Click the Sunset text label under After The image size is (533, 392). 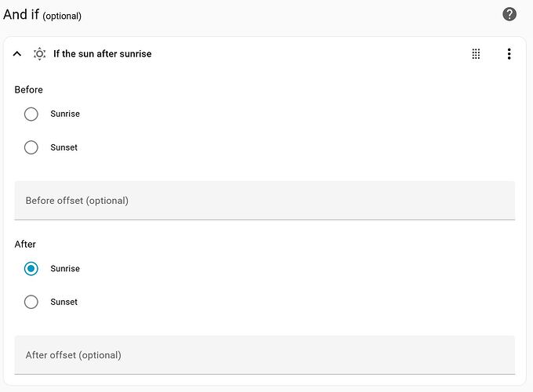coord(64,302)
